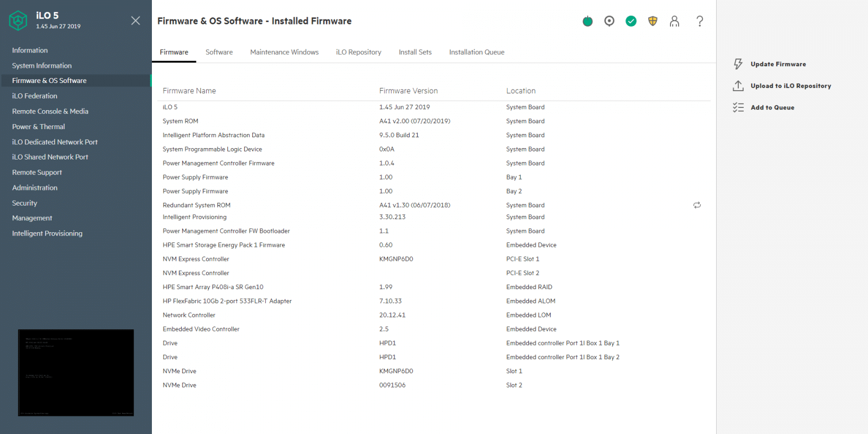Click the iLO hexagon logo icon
The height and width of the screenshot is (434, 868).
coord(18,21)
